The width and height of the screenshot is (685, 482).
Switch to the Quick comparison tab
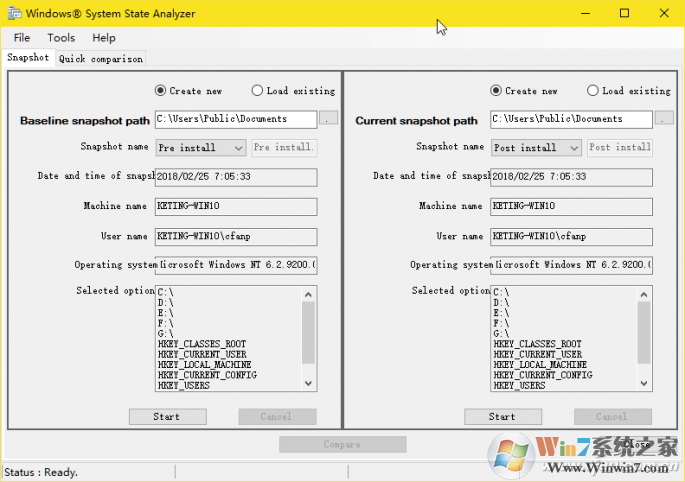100,59
